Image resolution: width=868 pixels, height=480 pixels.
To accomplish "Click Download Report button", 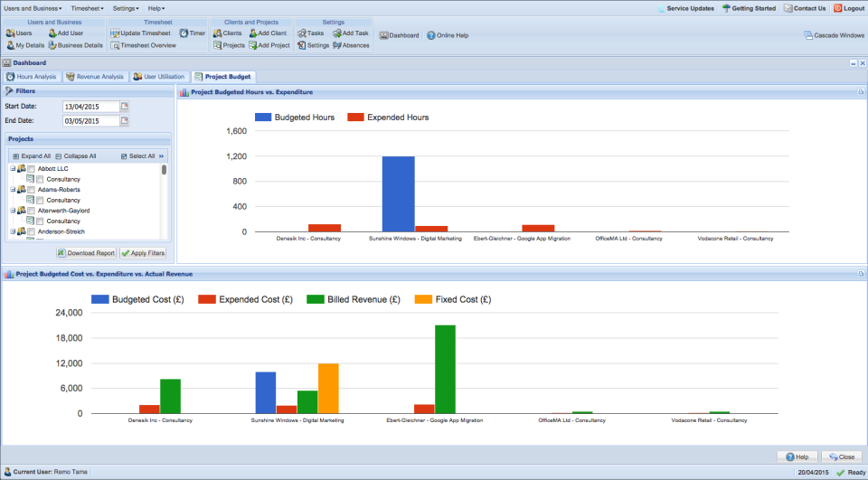I will click(86, 253).
